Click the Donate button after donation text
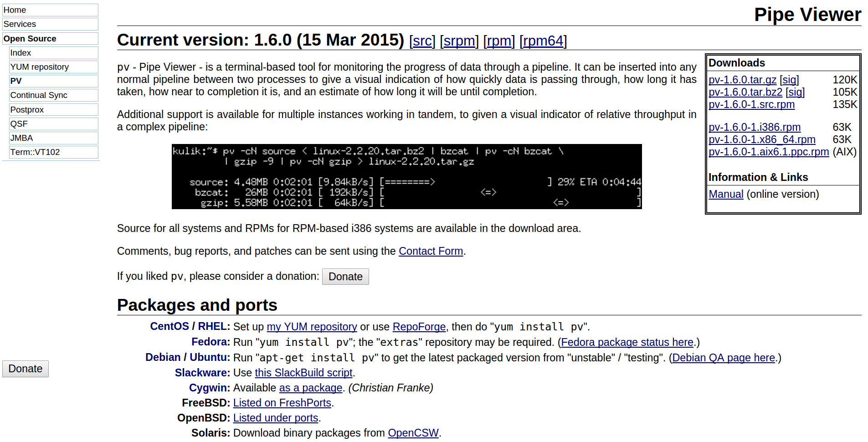 [345, 277]
